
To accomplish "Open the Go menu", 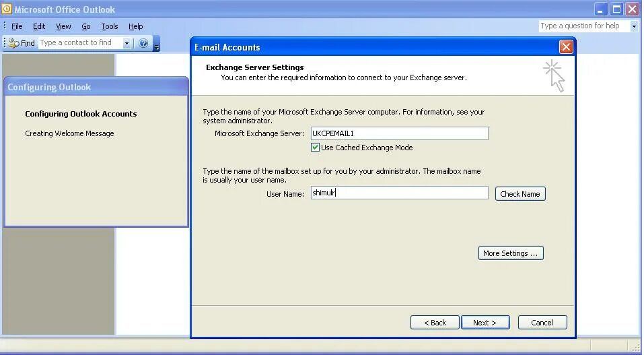I will tap(86, 26).
